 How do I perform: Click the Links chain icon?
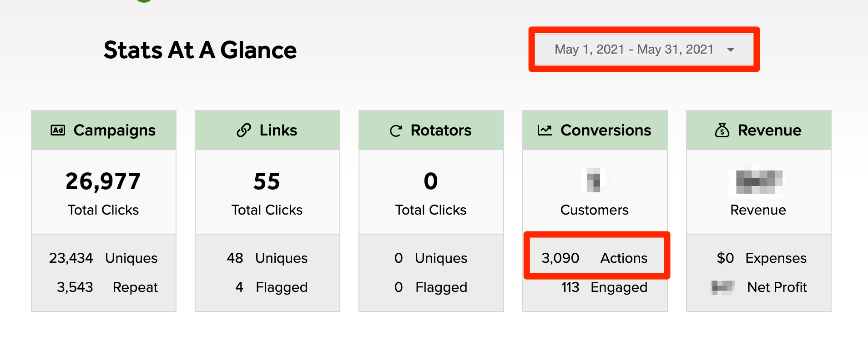[x=244, y=130]
